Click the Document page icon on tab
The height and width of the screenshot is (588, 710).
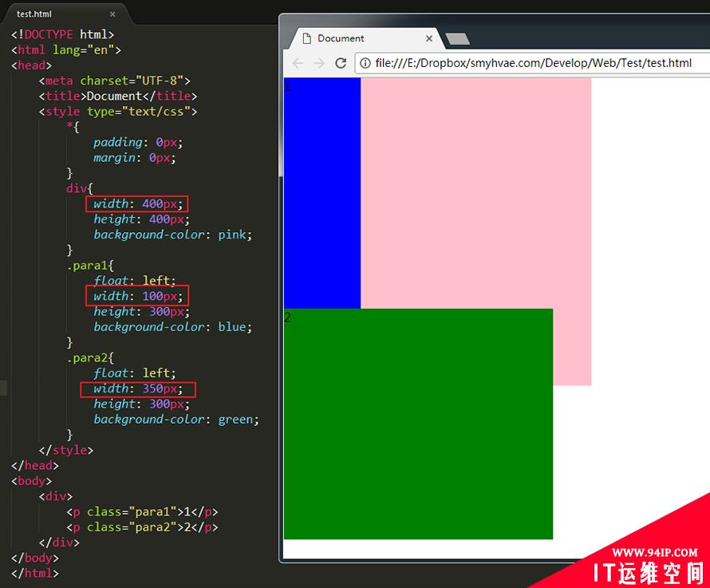click(x=306, y=38)
